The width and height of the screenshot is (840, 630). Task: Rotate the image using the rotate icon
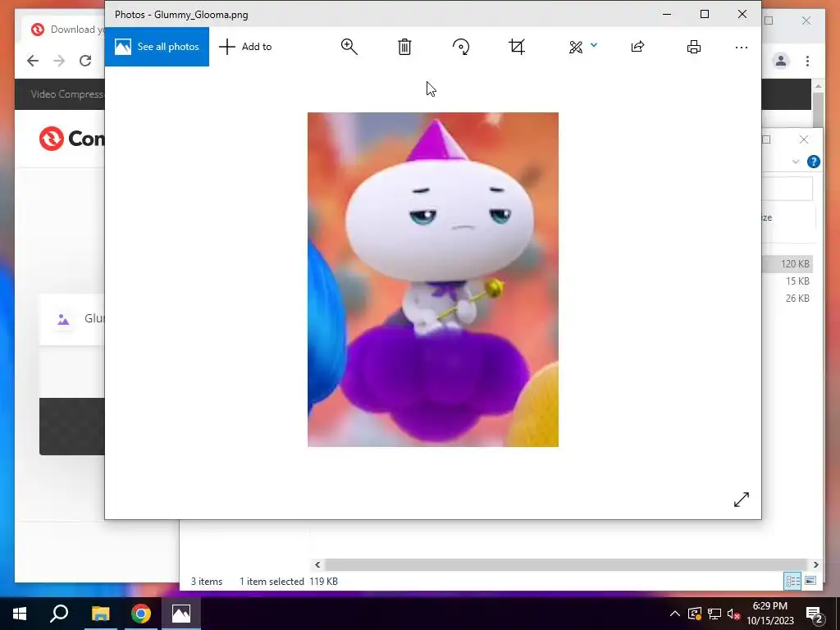(x=461, y=47)
